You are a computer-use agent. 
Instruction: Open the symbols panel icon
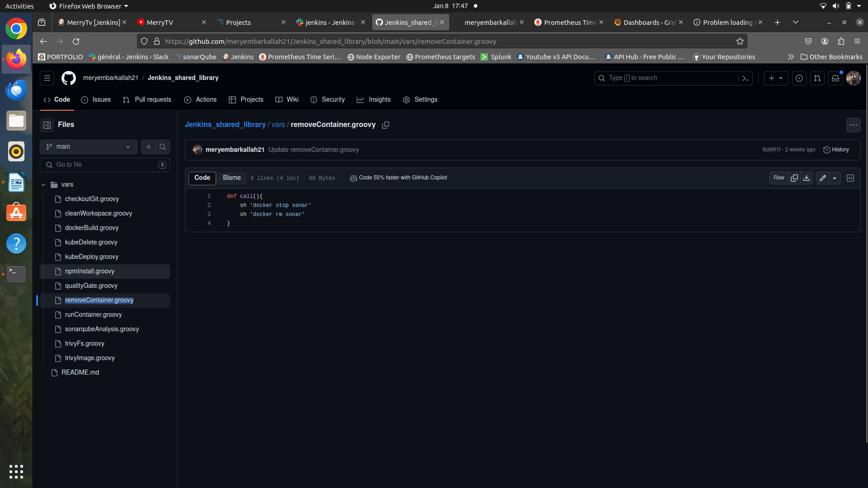(850, 178)
